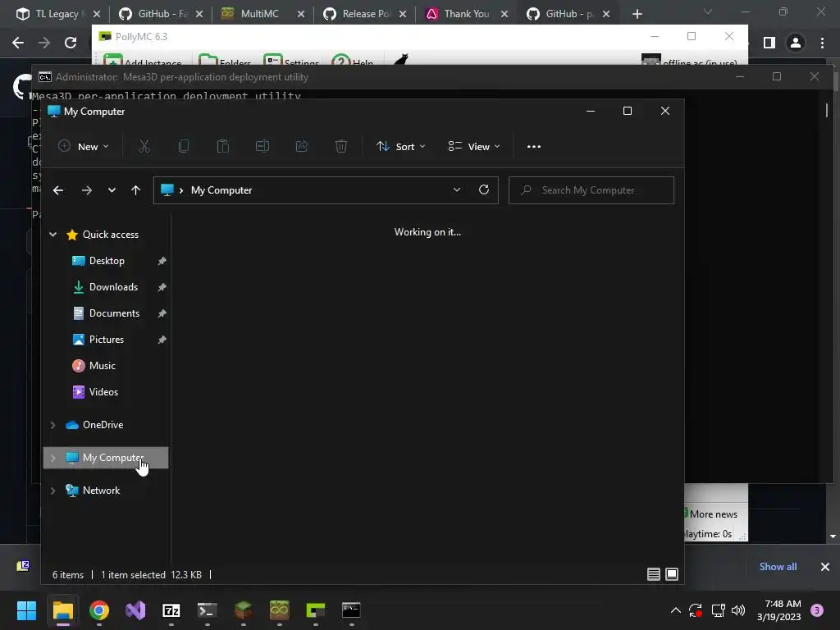840x630 pixels.
Task: Switch to Release Pol browser tab
Action: (367, 14)
